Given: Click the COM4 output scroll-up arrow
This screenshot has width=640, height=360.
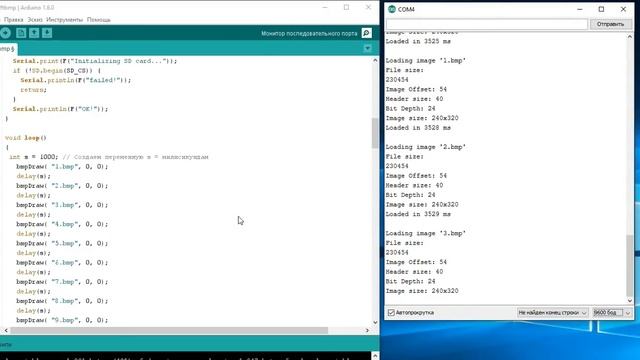Looking at the screenshot, I should coord(630,37).
